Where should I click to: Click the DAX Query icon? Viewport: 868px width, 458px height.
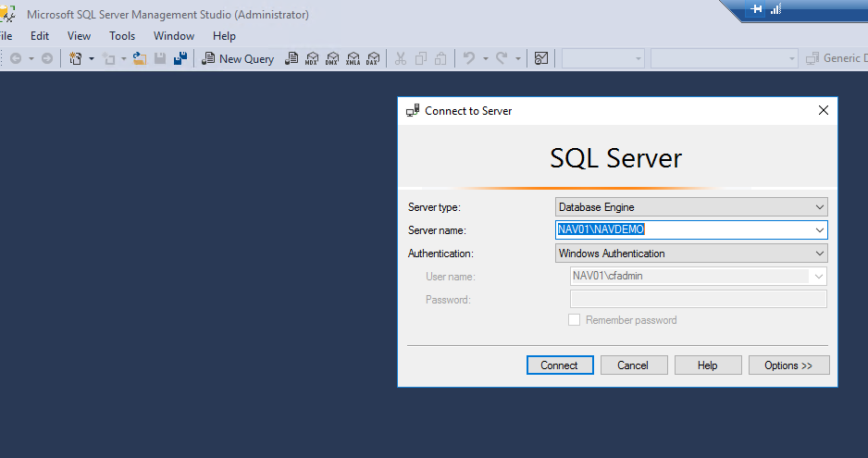click(373, 58)
